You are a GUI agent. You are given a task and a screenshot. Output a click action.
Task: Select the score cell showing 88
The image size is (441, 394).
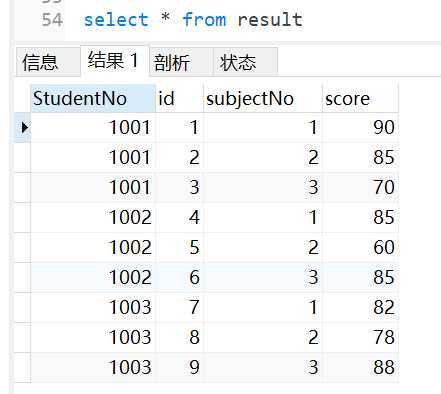click(360, 367)
